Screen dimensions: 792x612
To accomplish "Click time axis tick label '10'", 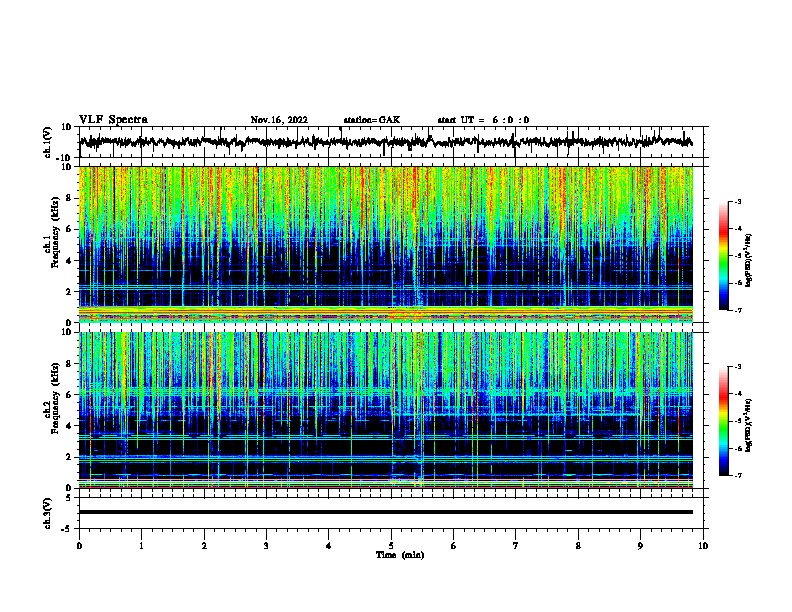I will (x=703, y=546).
